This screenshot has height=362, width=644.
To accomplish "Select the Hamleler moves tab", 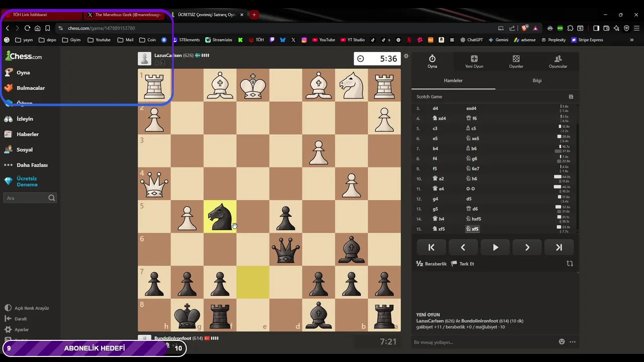I will coord(453,80).
